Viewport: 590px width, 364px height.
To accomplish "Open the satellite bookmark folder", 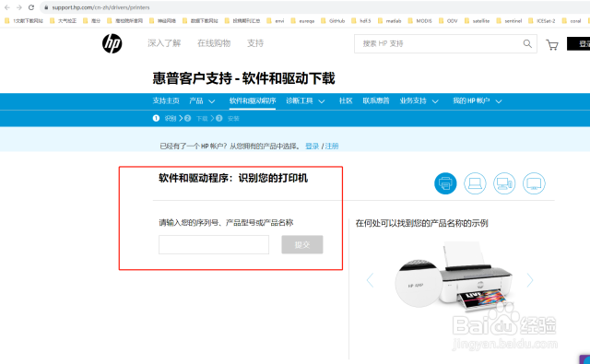I will click(x=478, y=21).
